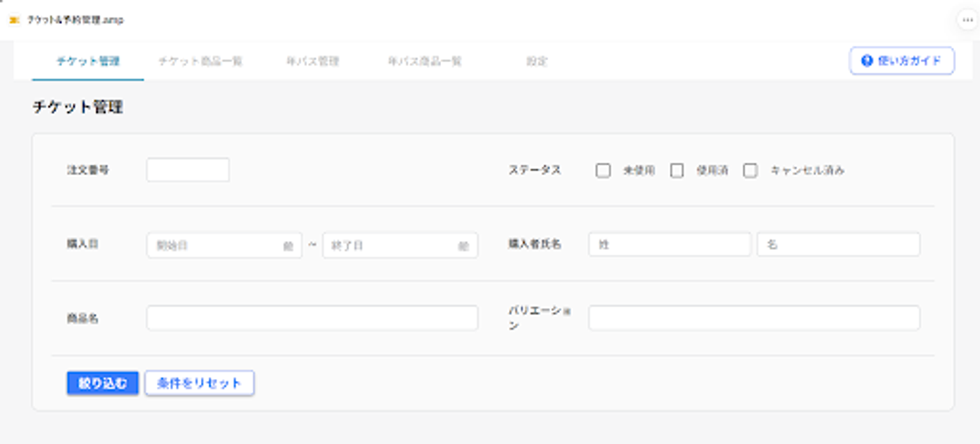Check the 使用済 status checkbox

click(x=676, y=170)
